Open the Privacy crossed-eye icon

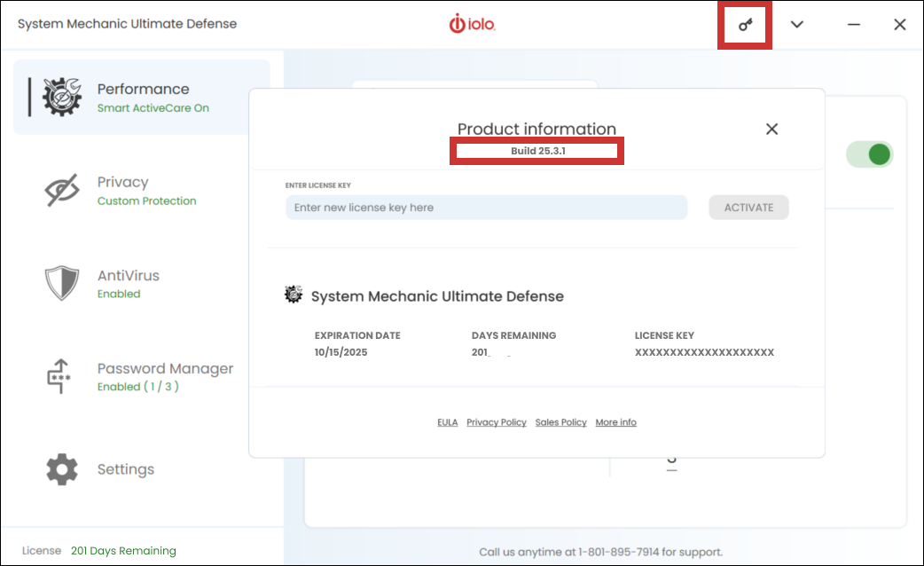pos(62,190)
